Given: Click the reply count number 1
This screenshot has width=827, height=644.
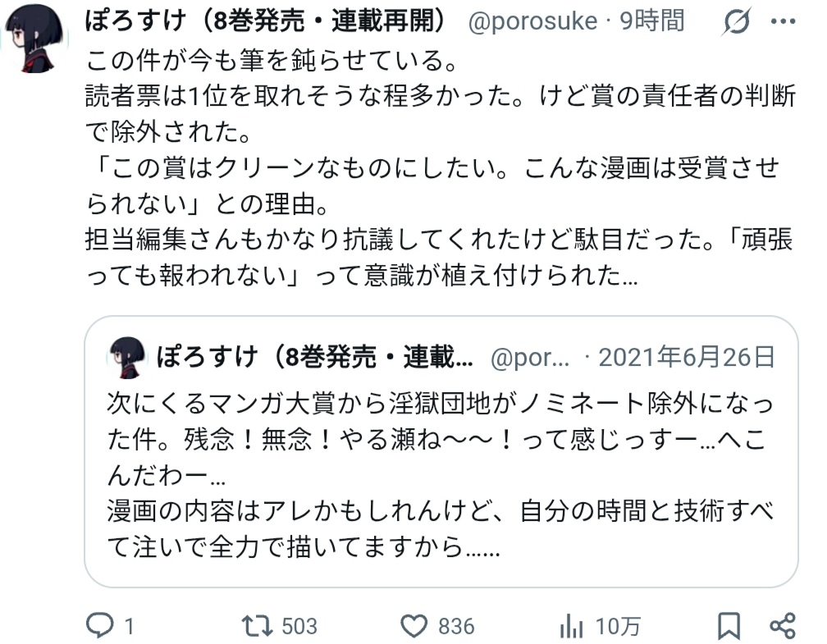Looking at the screenshot, I should click(129, 627).
